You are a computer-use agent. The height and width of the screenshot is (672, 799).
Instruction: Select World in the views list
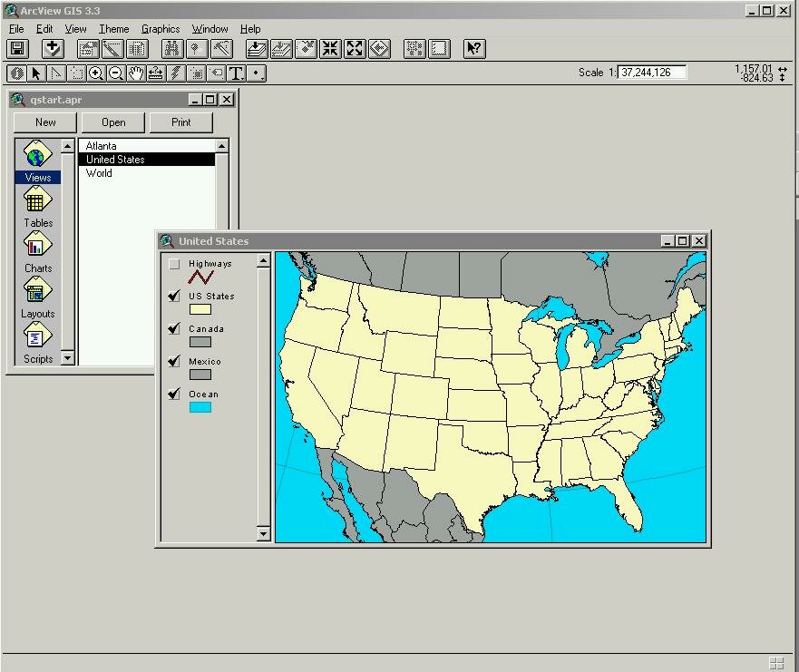pyautogui.click(x=147, y=173)
